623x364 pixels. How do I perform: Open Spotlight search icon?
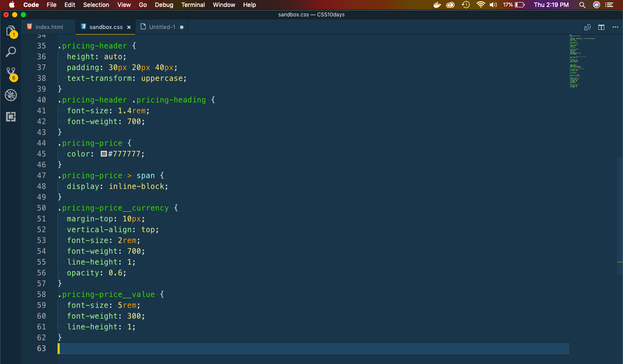pos(582,5)
